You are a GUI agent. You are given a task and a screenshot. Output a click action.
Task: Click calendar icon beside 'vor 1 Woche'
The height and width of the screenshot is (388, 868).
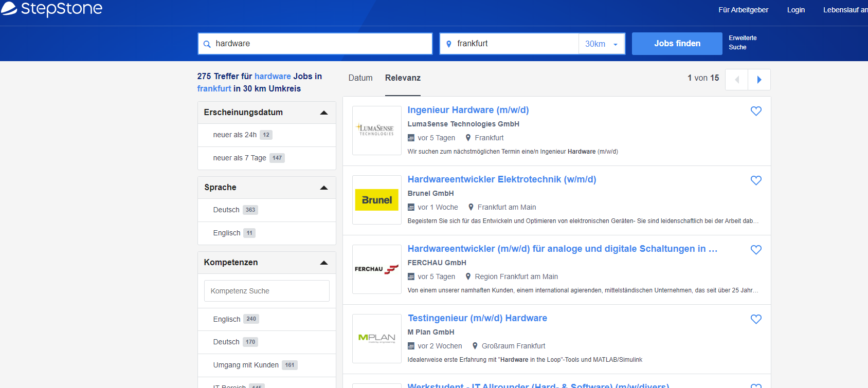pos(411,208)
